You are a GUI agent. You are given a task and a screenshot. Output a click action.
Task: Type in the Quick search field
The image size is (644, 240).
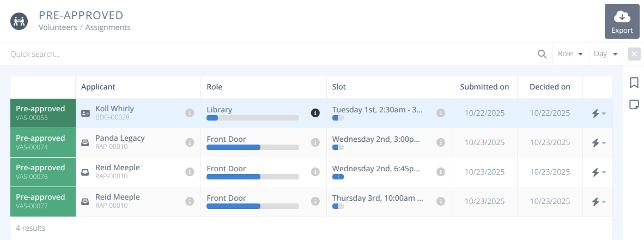tap(267, 54)
